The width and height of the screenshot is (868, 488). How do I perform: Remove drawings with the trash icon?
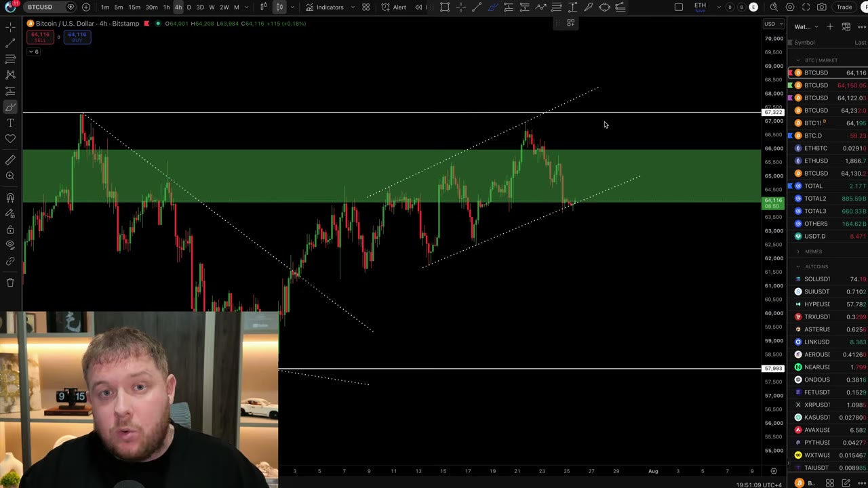tap(10, 283)
